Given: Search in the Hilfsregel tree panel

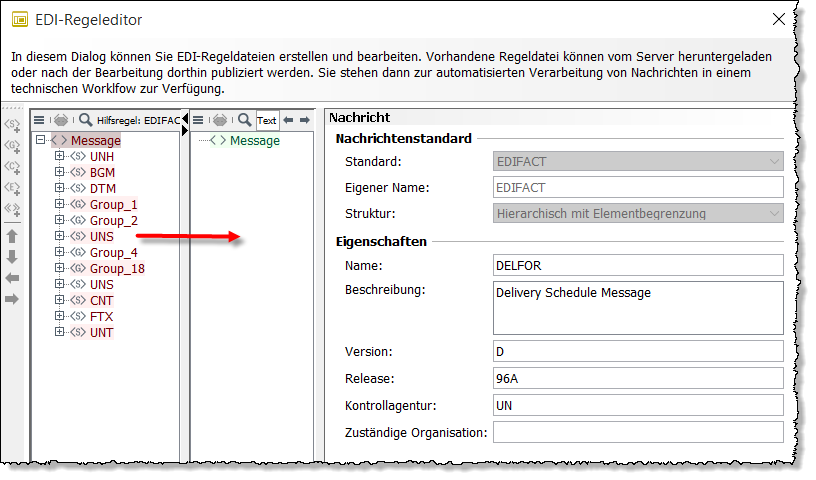Looking at the screenshot, I should pyautogui.click(x=85, y=120).
